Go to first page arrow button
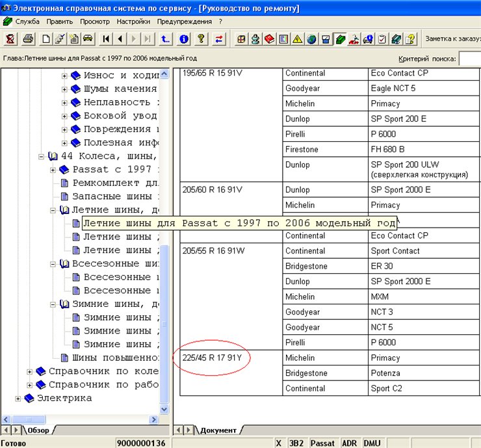The image size is (481, 448). [106, 39]
